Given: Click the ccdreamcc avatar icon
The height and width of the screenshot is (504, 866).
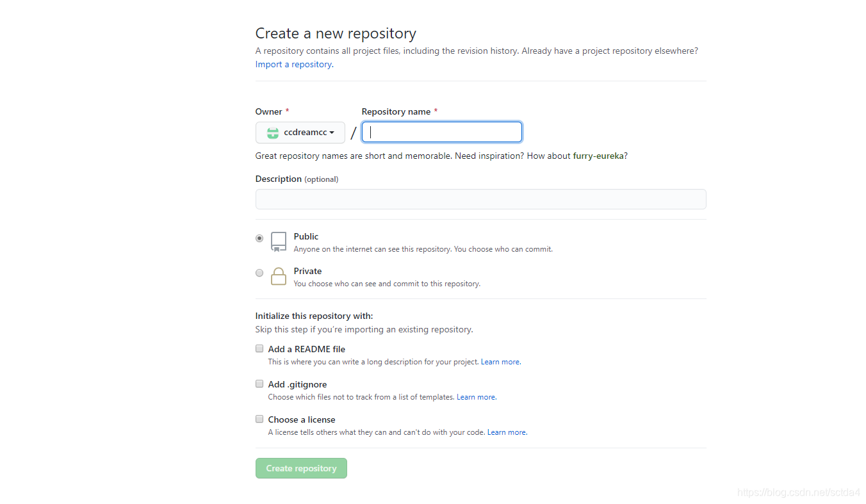Looking at the screenshot, I should (x=273, y=133).
